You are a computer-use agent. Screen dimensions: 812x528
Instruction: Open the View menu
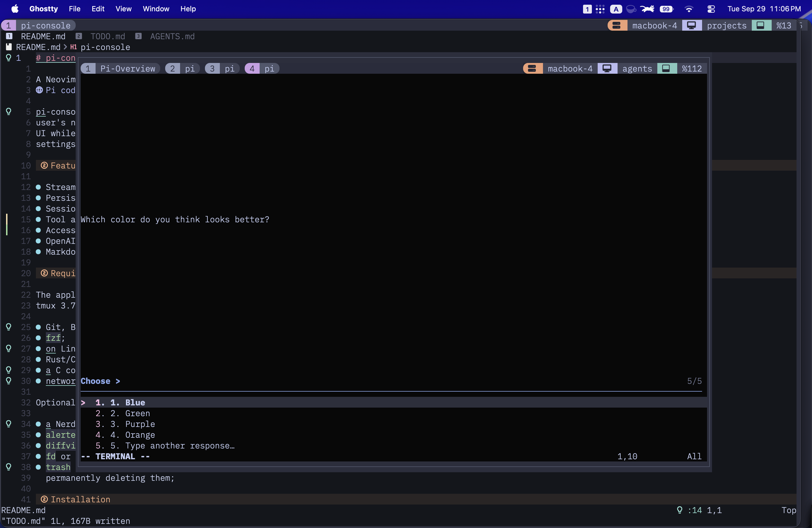point(123,9)
